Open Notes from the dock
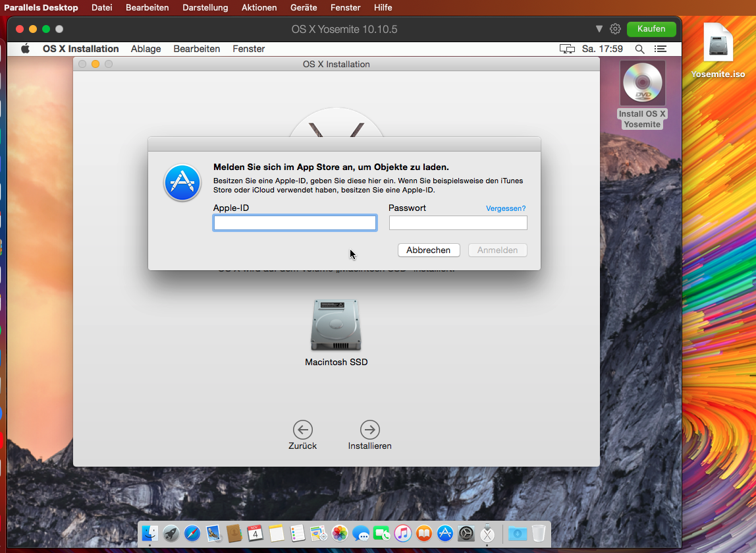The height and width of the screenshot is (553, 756). 277,533
